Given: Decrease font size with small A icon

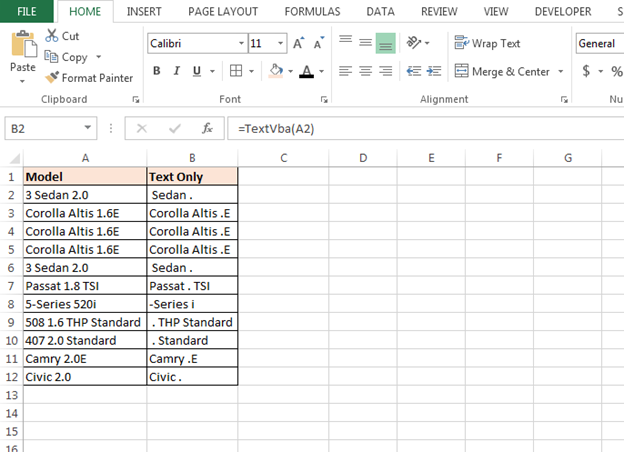Looking at the screenshot, I should click(319, 43).
